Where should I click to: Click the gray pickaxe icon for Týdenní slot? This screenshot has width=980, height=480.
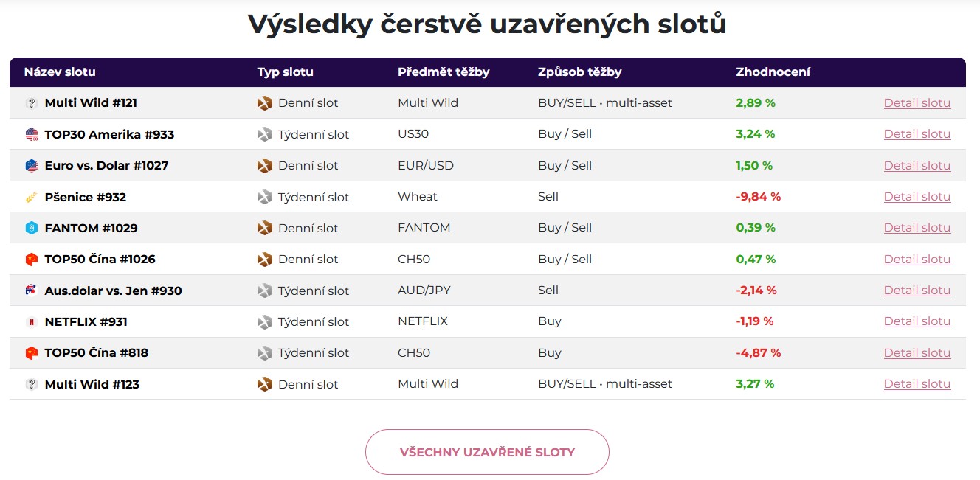[x=264, y=134]
